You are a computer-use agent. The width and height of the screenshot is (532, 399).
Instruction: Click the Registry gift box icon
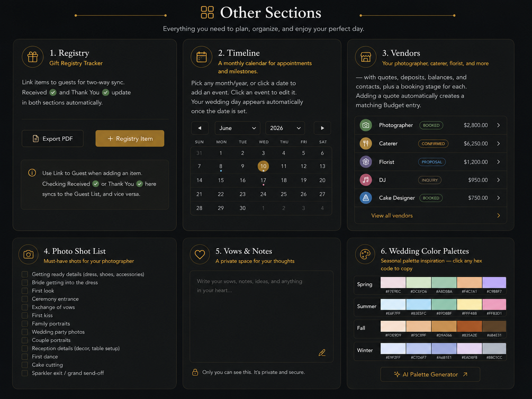33,57
